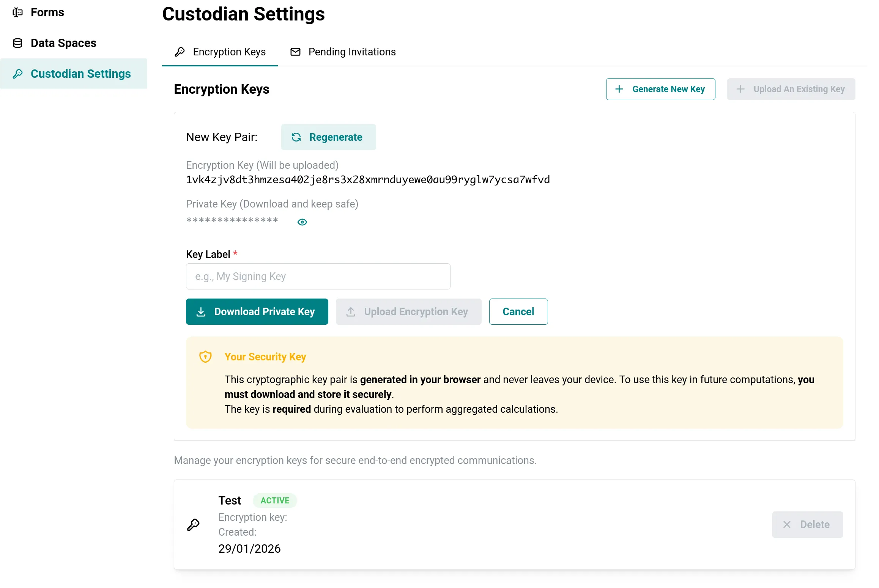Cancel the new key pair creation
The height and width of the screenshot is (588, 879).
518,312
